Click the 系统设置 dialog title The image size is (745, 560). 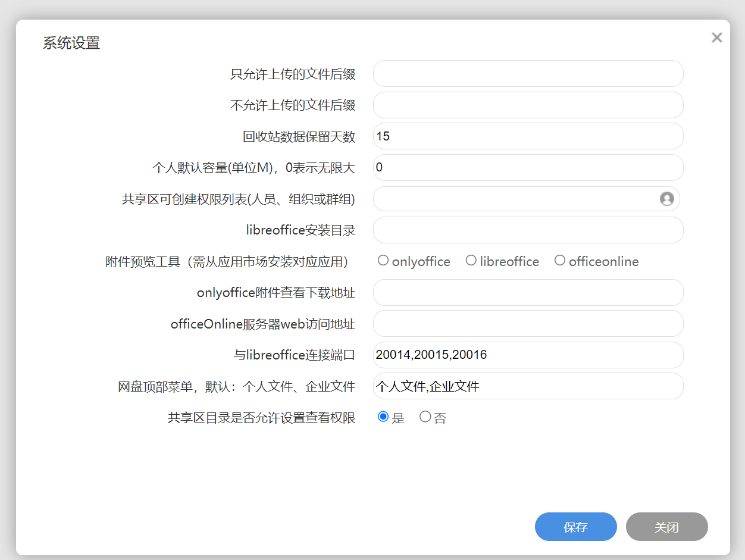71,43
